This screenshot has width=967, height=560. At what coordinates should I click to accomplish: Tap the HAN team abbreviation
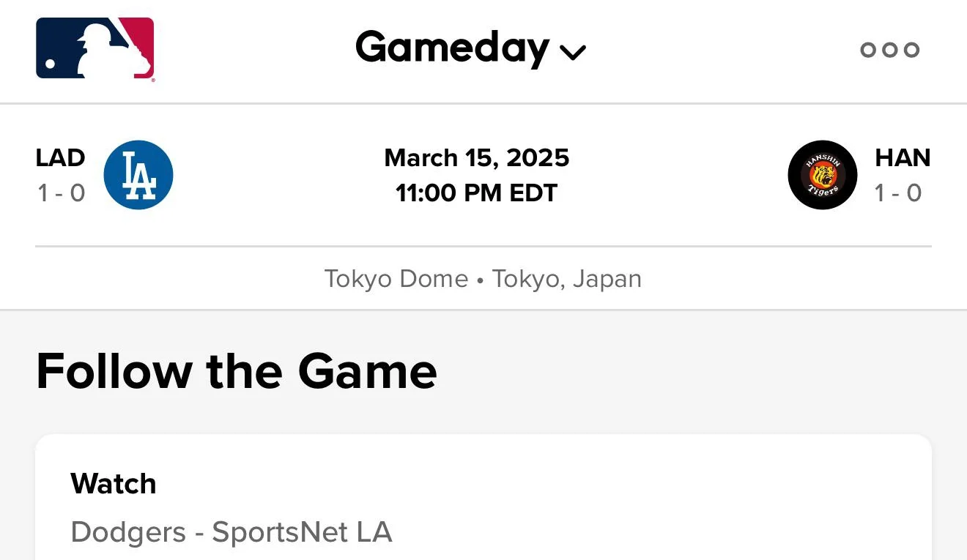(x=903, y=157)
